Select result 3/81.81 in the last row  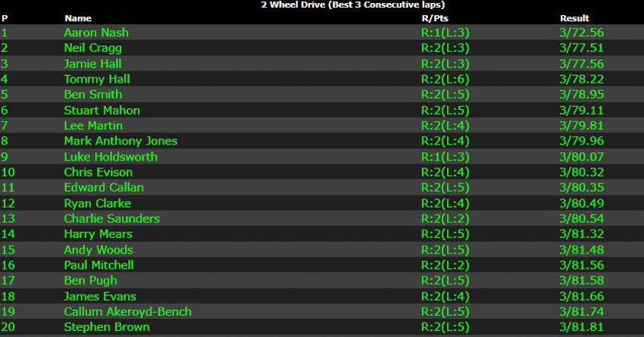(581, 327)
